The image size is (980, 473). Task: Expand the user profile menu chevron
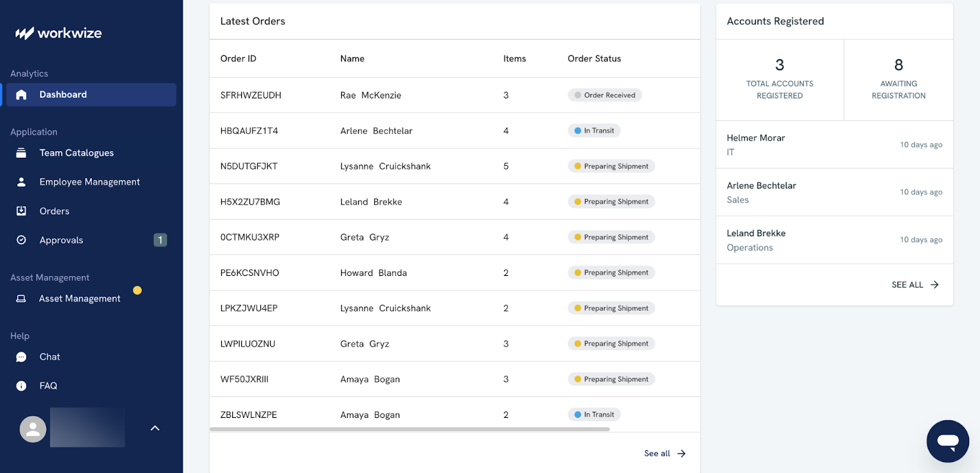pyautogui.click(x=155, y=428)
